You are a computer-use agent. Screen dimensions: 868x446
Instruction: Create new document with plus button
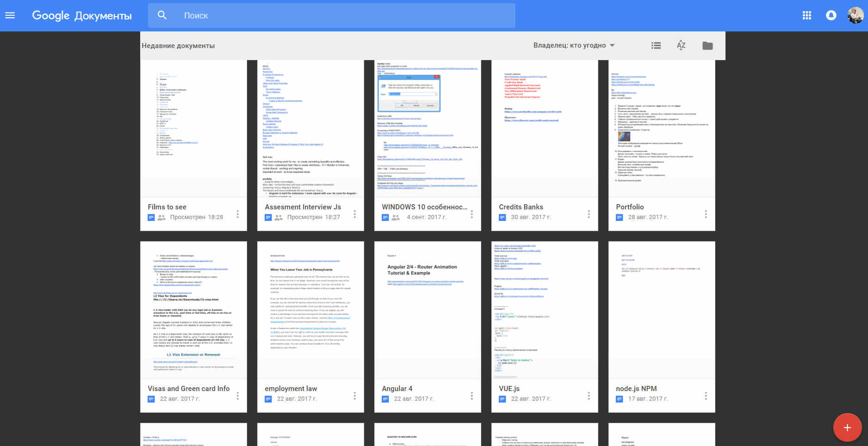[847, 428]
